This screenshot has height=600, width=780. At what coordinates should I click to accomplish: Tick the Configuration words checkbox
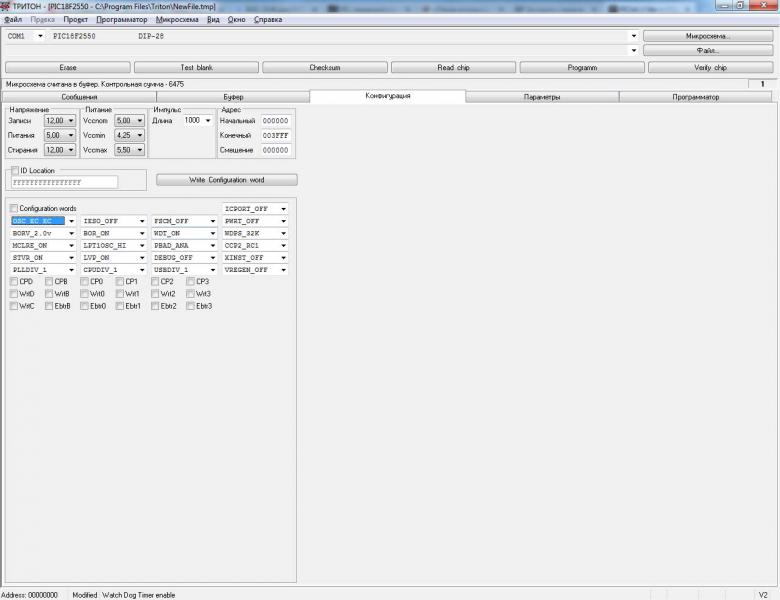coord(14,208)
